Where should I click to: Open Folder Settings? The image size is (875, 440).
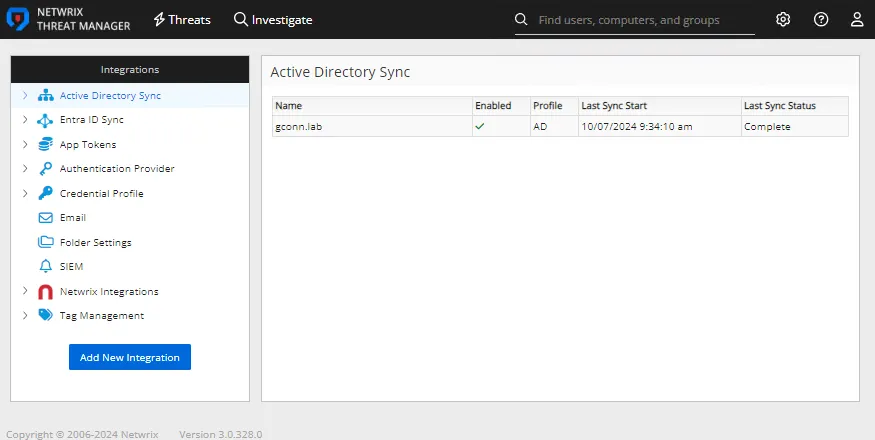(x=96, y=242)
